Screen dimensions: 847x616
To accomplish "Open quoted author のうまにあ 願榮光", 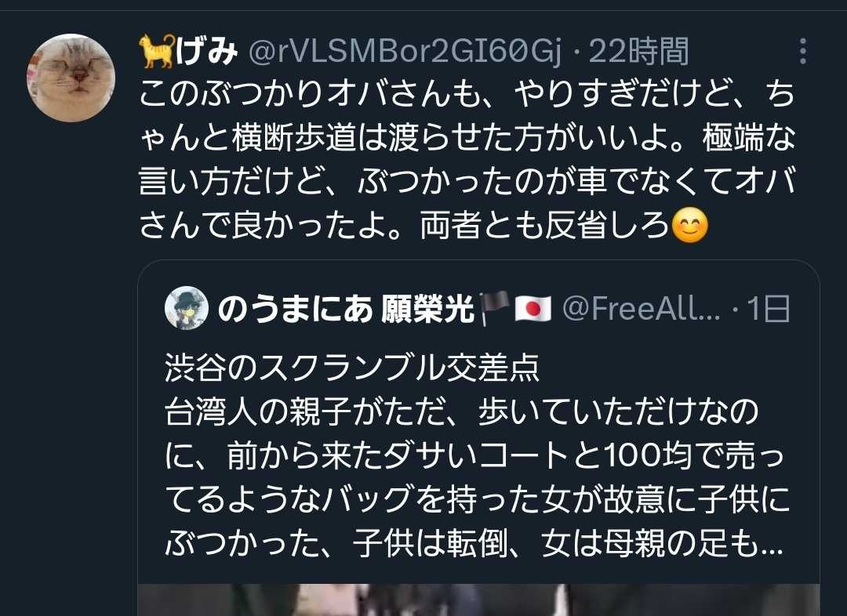I will [347, 310].
